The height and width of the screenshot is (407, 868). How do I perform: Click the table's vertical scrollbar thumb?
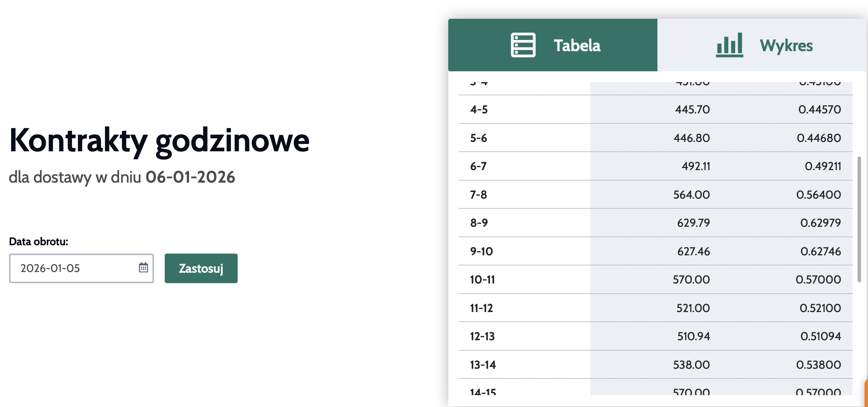pyautogui.click(x=859, y=219)
